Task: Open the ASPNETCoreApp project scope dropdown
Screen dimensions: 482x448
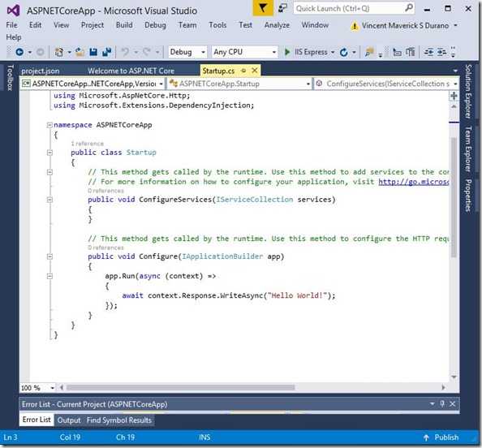Action: click(93, 84)
